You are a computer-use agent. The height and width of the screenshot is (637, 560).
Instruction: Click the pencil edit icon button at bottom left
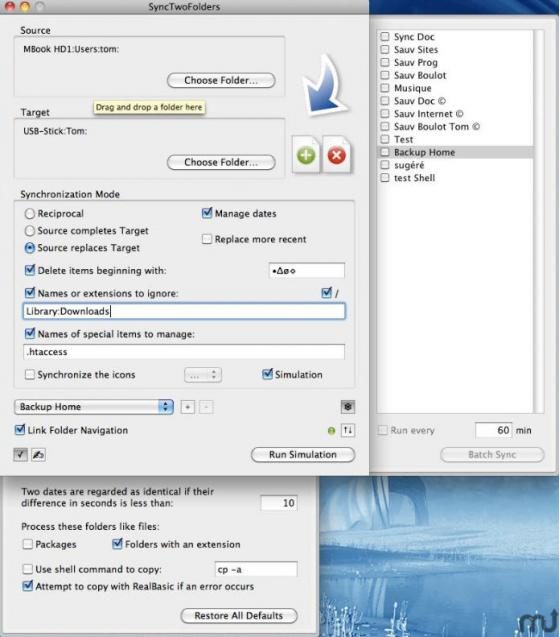tap(38, 454)
